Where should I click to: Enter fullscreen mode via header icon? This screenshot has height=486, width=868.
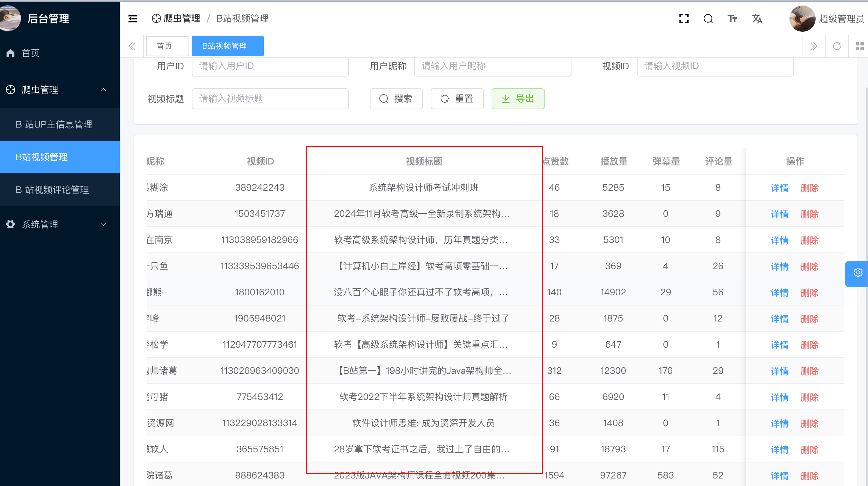click(x=684, y=19)
